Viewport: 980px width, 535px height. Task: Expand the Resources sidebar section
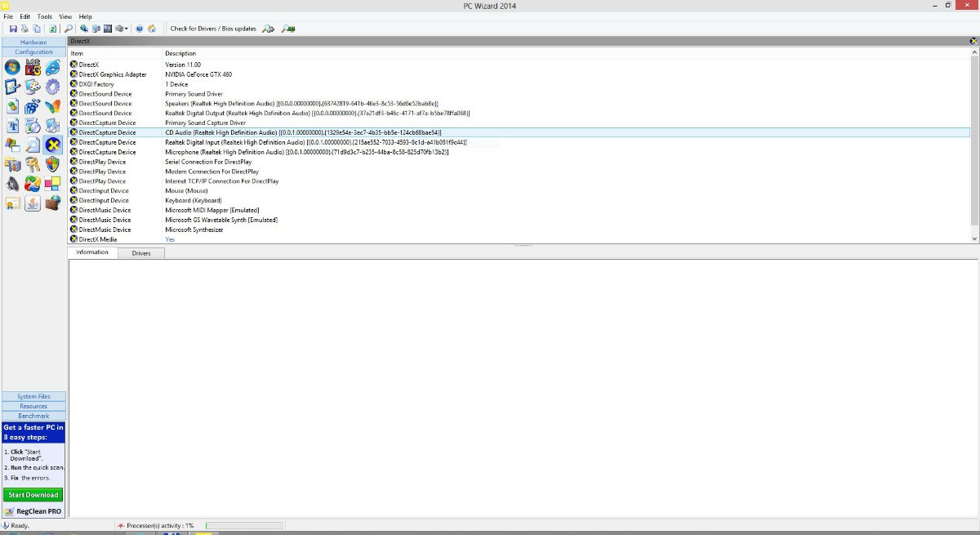pos(33,406)
